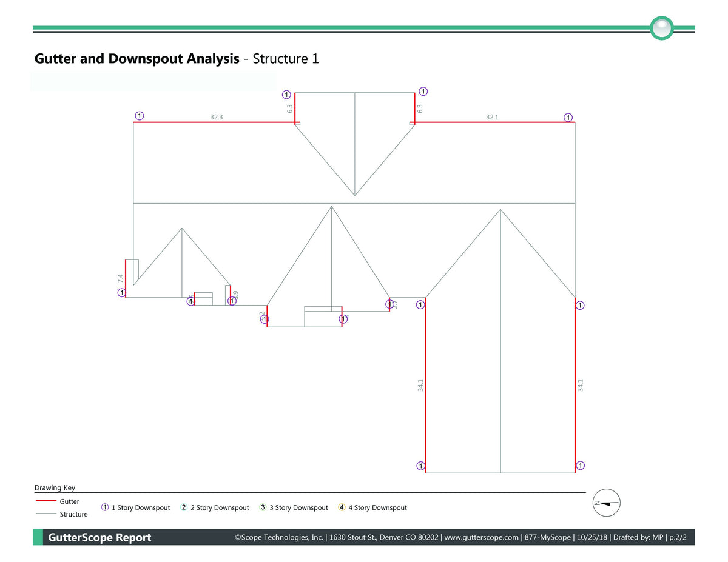The image size is (728, 562).
Task: Click downspout marker at right end of 32.1 gutter
Action: [568, 118]
